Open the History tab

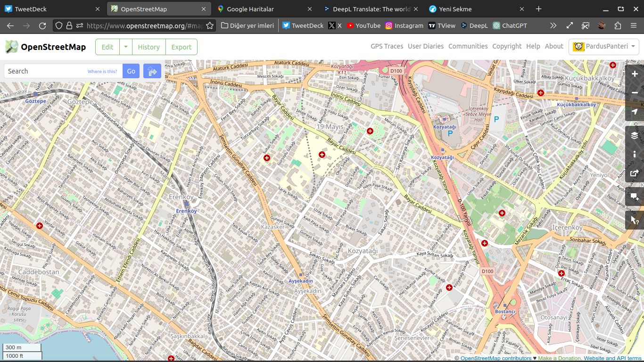click(149, 47)
